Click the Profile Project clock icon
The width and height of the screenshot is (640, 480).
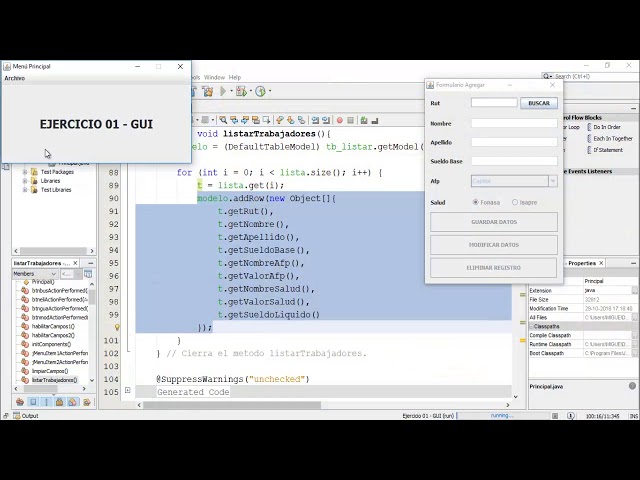[260, 91]
